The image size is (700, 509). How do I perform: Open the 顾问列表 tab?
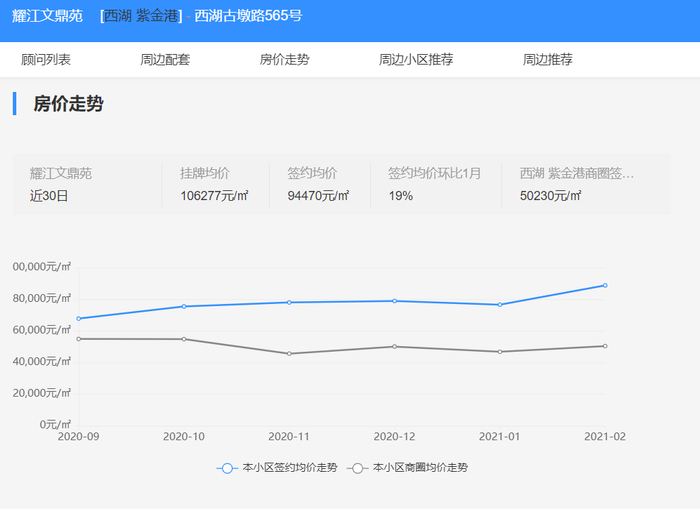46,60
